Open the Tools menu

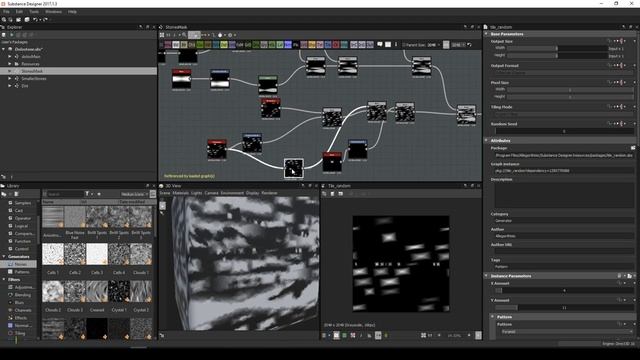pyautogui.click(x=34, y=12)
